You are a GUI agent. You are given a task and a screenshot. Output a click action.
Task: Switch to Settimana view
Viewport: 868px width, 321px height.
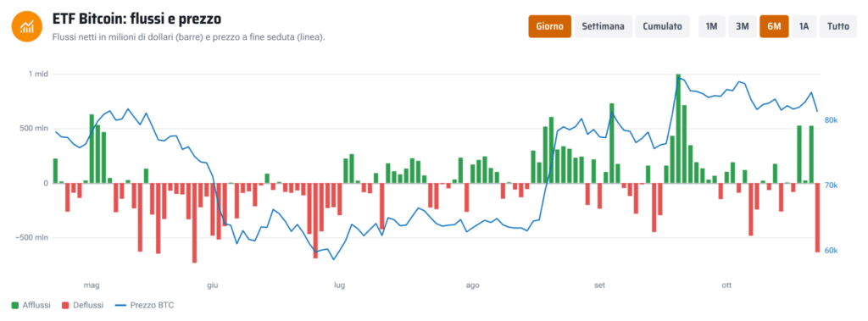pos(603,26)
